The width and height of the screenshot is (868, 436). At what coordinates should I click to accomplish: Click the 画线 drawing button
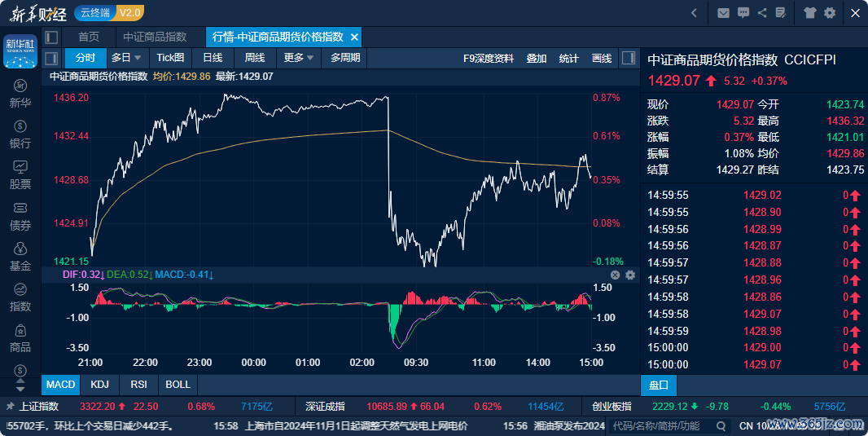601,58
